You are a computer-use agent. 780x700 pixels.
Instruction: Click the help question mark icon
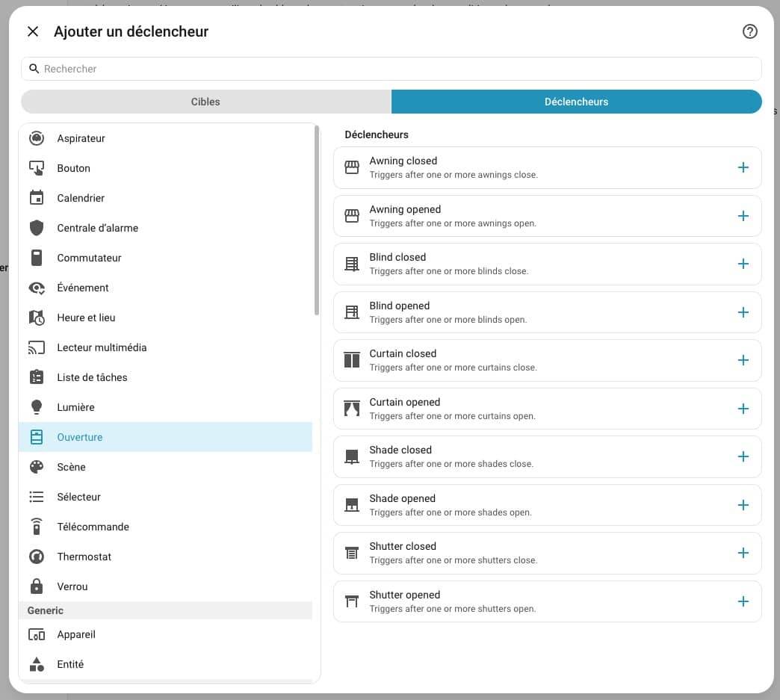click(x=749, y=31)
